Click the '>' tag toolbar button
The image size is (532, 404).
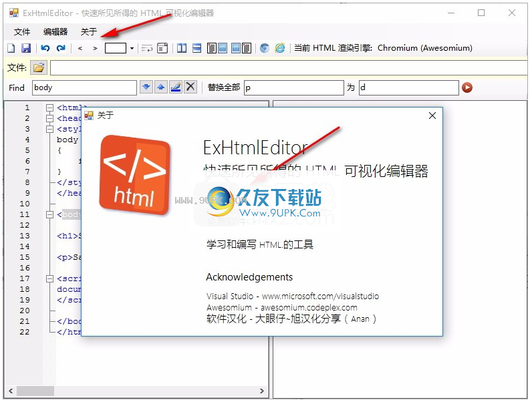[95, 48]
